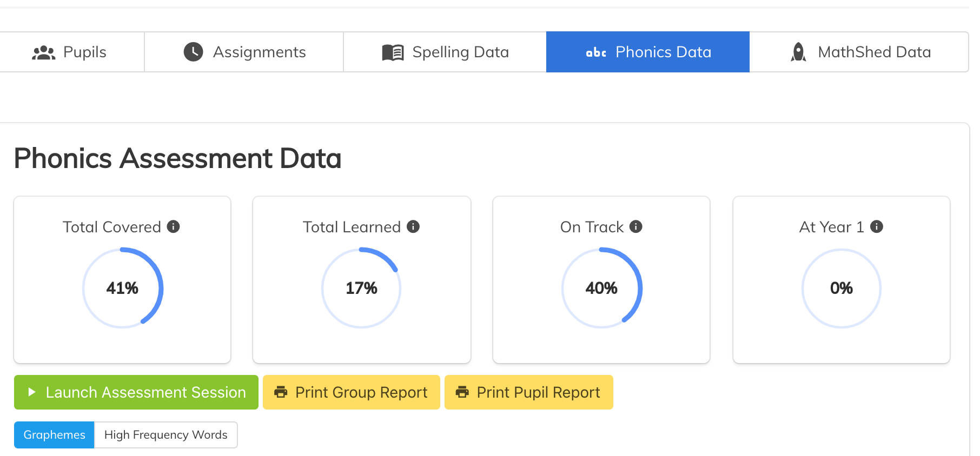Click the info icon next to At Year 1
This screenshot has width=980, height=456.
tap(877, 226)
